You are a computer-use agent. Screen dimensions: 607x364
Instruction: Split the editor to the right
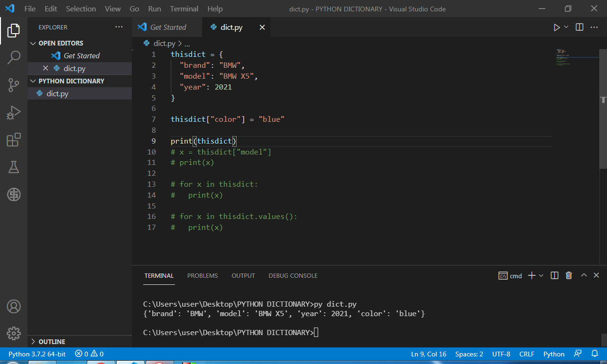pos(579,27)
